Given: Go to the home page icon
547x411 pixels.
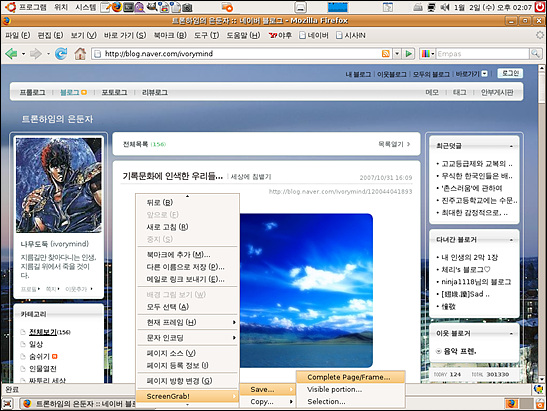Looking at the screenshot, I should tap(80, 53).
